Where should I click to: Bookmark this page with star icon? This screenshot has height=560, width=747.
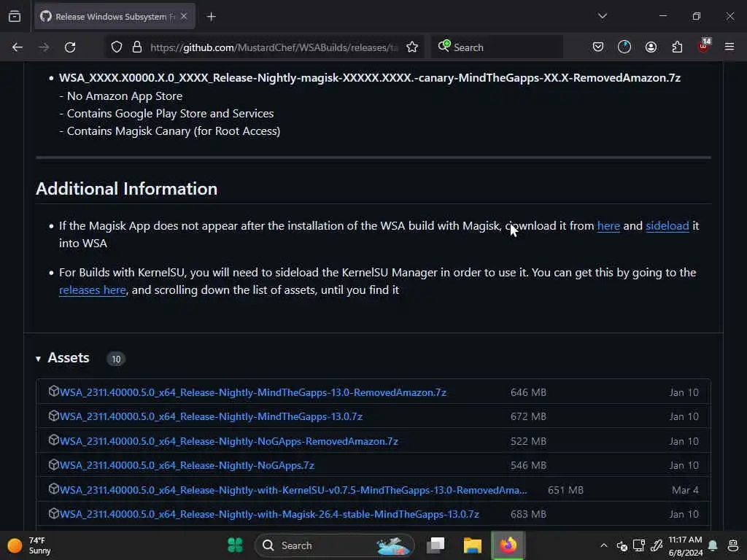point(412,47)
